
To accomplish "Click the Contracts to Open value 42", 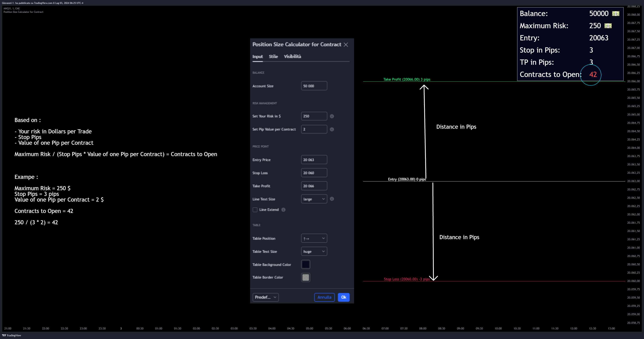I will tap(593, 74).
